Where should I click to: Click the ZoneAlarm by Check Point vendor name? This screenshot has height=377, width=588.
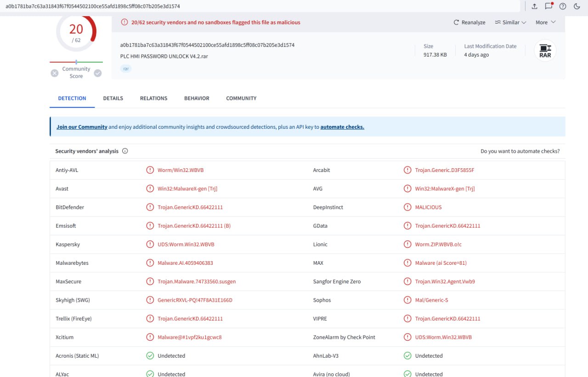(x=344, y=337)
